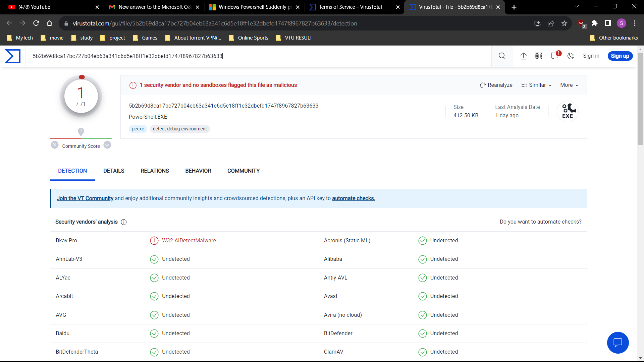644x362 pixels.
Task: Click profile avatar S
Action: 622,23
